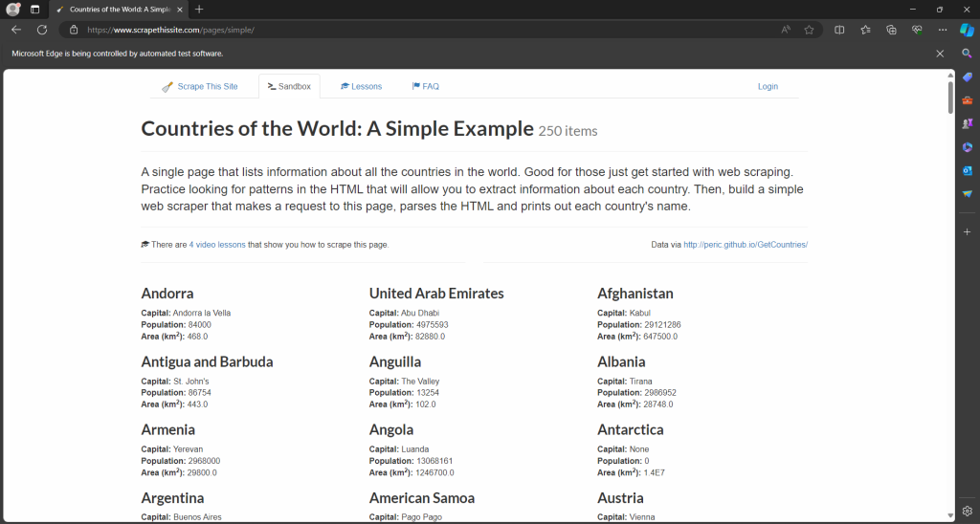Screen dimensions: 980x524
Task: Click the page vertical scrollbar thumb
Action: 950,96
